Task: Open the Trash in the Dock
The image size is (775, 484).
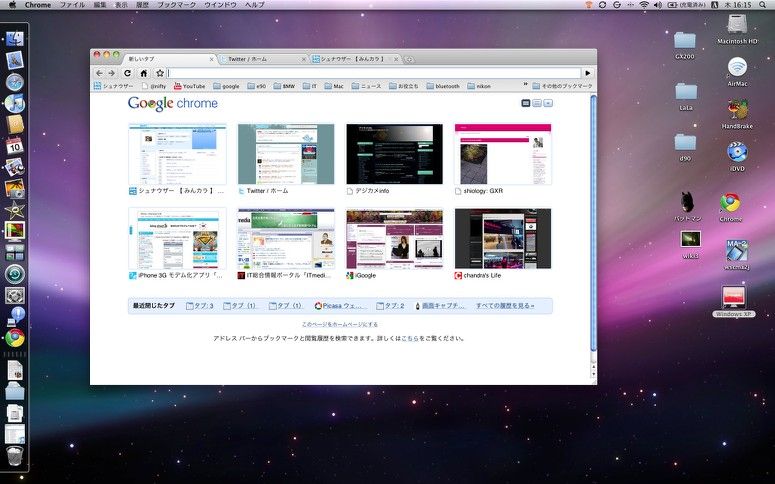Action: (x=15, y=456)
